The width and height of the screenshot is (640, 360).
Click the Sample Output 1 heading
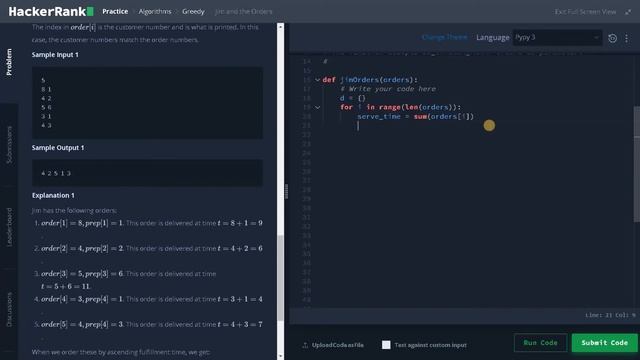pos(58,148)
